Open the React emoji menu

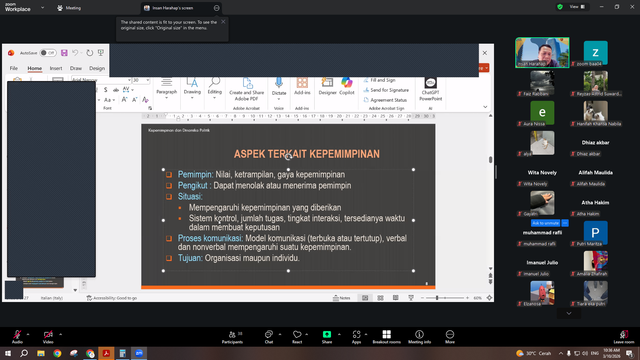(x=297, y=337)
